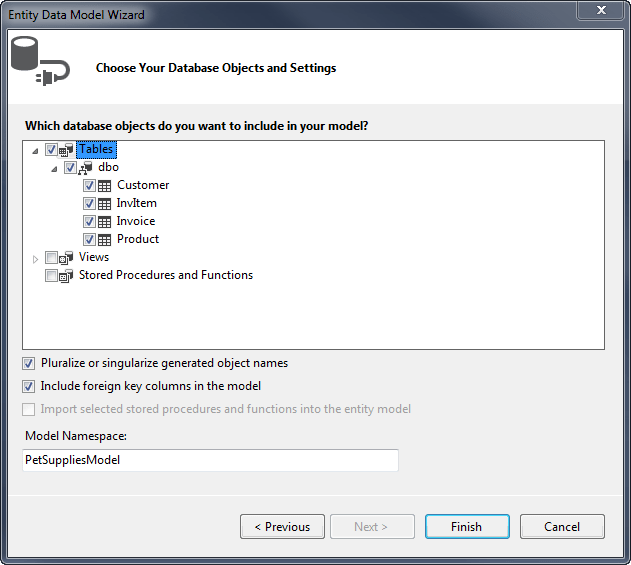Viewport: 631px width, 565px height.
Task: Collapse the Tables tree node
Action: (36, 150)
